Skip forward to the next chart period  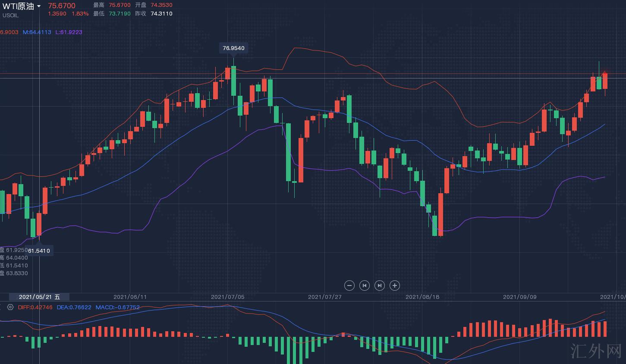click(x=380, y=286)
